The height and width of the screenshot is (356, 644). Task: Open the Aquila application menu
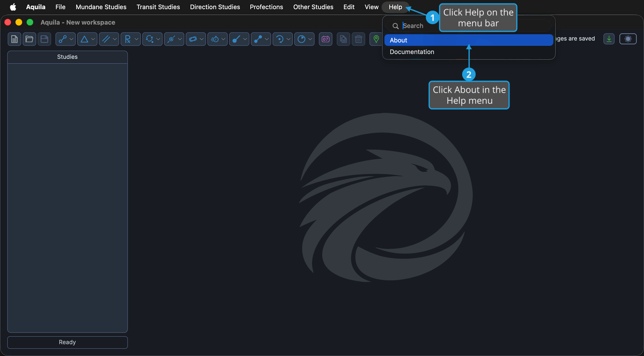36,7
